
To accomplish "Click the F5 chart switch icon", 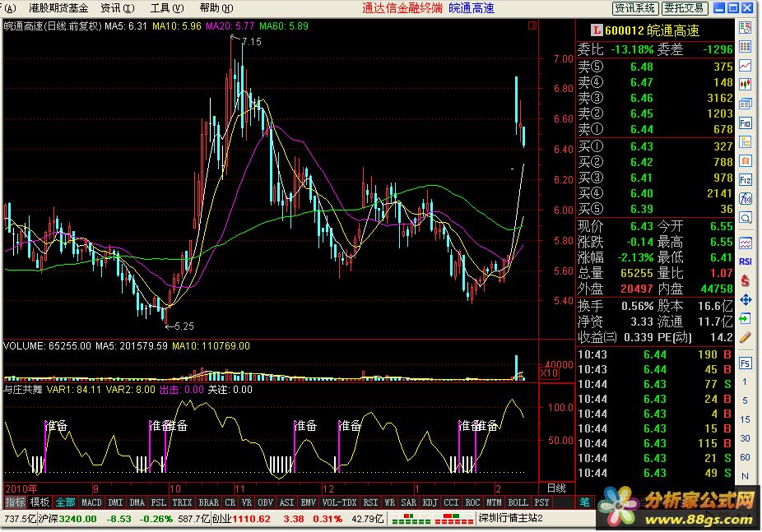I will coord(745,363).
